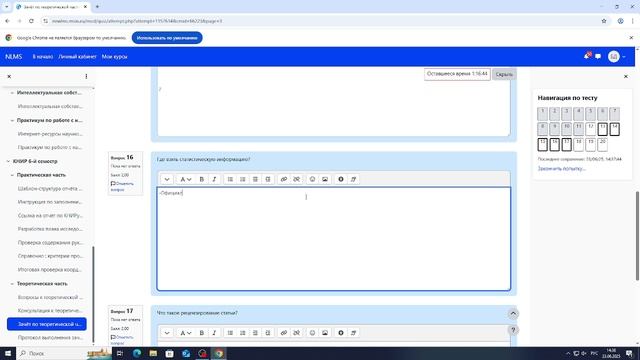
Task: Click last toolbar icon in question 16 editor
Action: point(353,179)
